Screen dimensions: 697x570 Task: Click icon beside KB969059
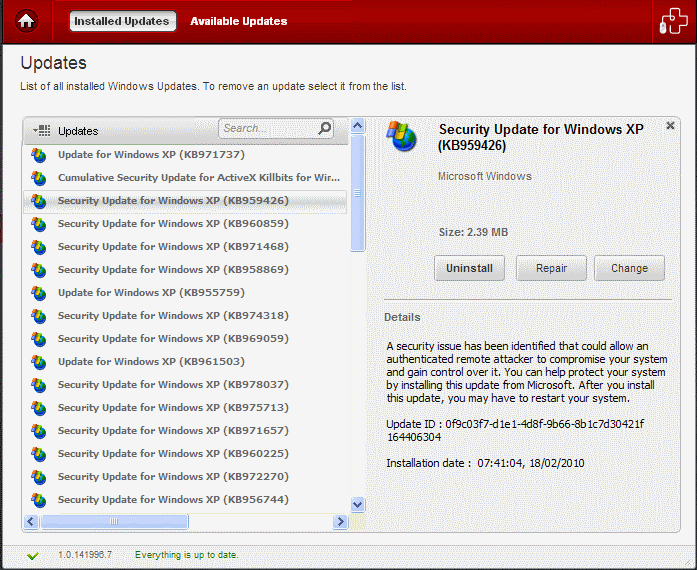(39, 339)
